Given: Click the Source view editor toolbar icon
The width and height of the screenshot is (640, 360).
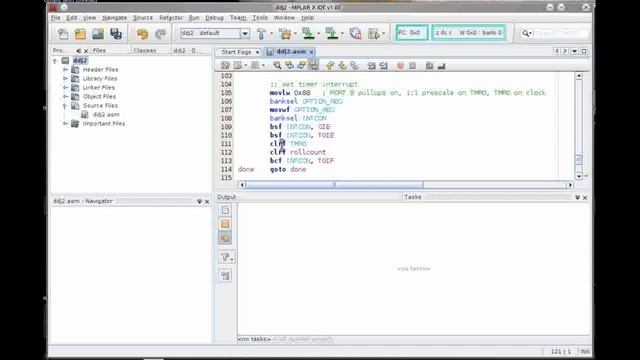Looking at the screenshot, I should 225,65.
